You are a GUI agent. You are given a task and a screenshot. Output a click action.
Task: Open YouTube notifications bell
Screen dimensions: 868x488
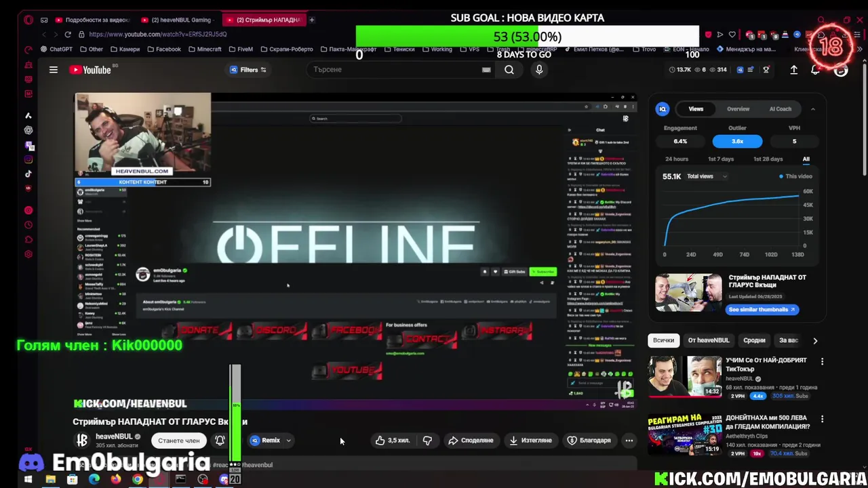coord(815,69)
